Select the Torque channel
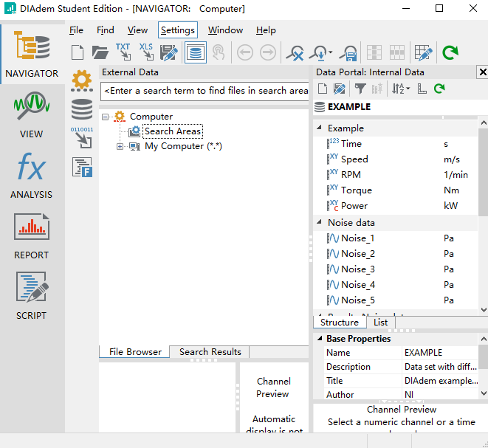The image size is (488, 448). [x=356, y=190]
